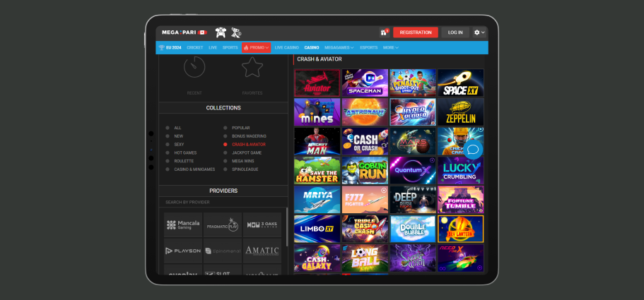The width and height of the screenshot is (644, 300).
Task: Open the Fortune Tumble game
Action: pos(461,200)
